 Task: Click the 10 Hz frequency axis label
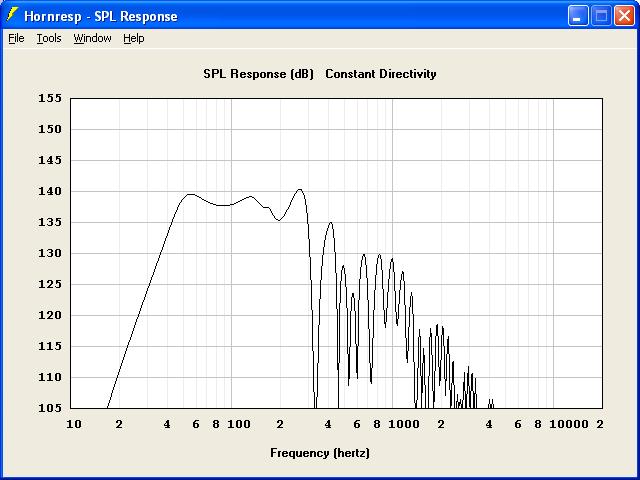(74, 424)
